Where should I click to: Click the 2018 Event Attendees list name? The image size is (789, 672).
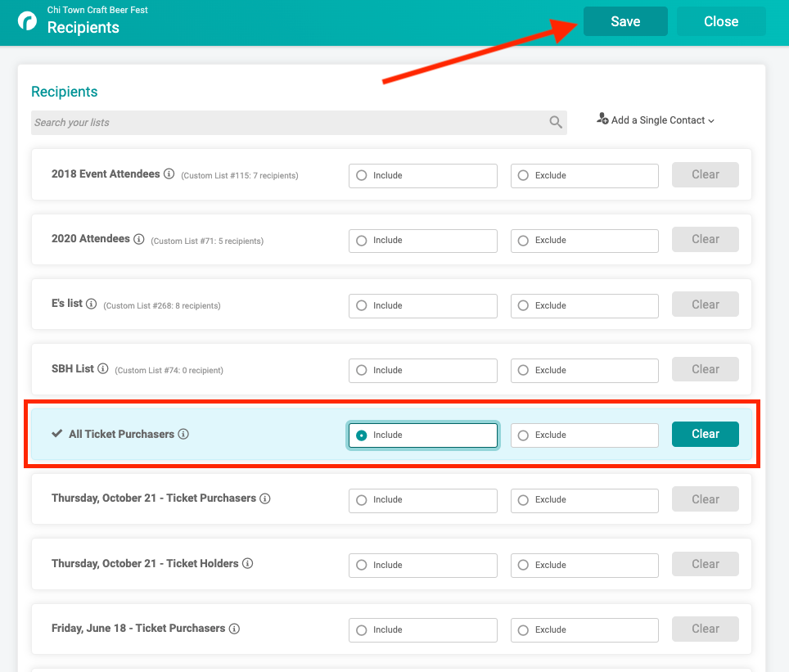[x=106, y=174]
